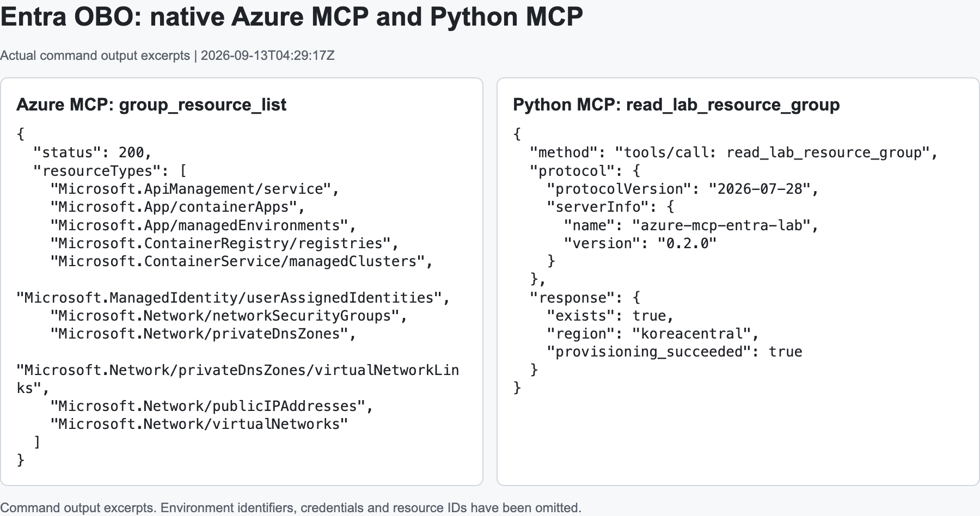The image size is (980, 516).
Task: Click 'Microsoft.App/managedEnvironments' entry
Action: coord(204,225)
